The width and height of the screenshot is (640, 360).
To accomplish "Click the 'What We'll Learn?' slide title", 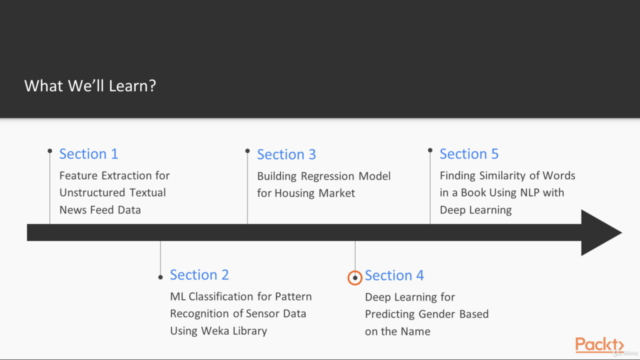I will [90, 86].
